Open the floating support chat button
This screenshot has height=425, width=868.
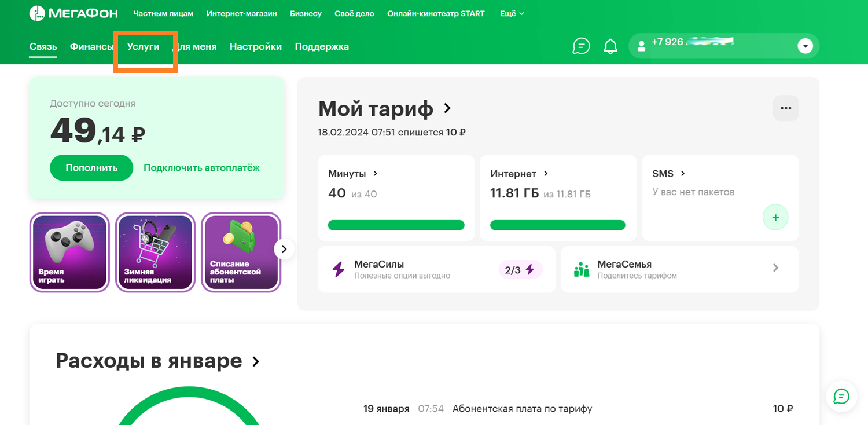click(x=841, y=396)
